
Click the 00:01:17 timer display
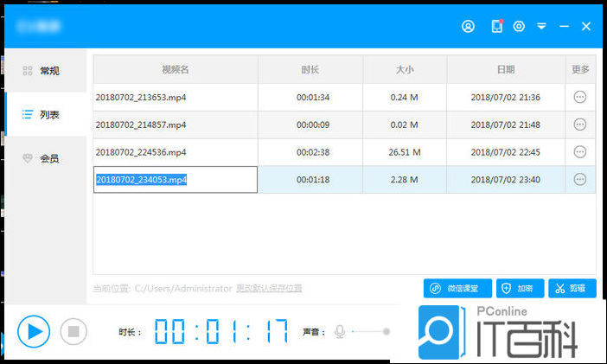pos(221,331)
